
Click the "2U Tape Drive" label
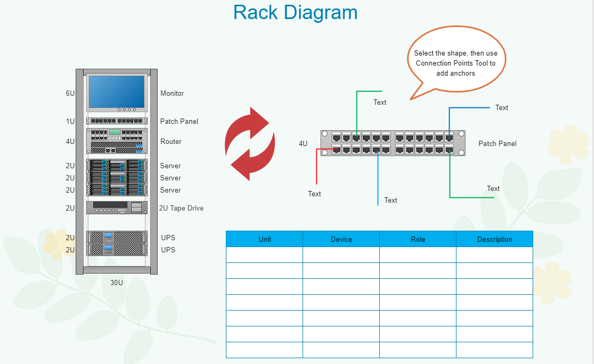(181, 208)
